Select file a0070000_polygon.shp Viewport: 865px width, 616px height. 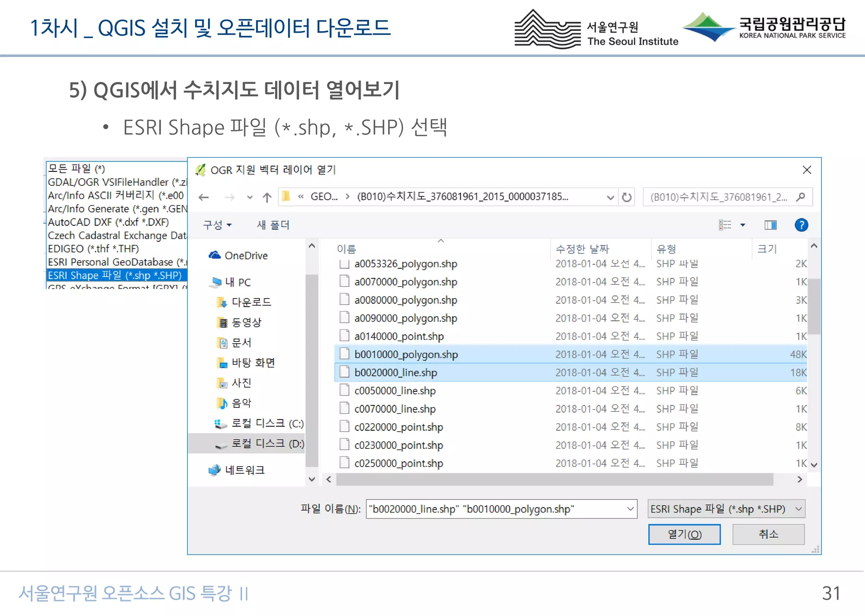tap(571, 282)
